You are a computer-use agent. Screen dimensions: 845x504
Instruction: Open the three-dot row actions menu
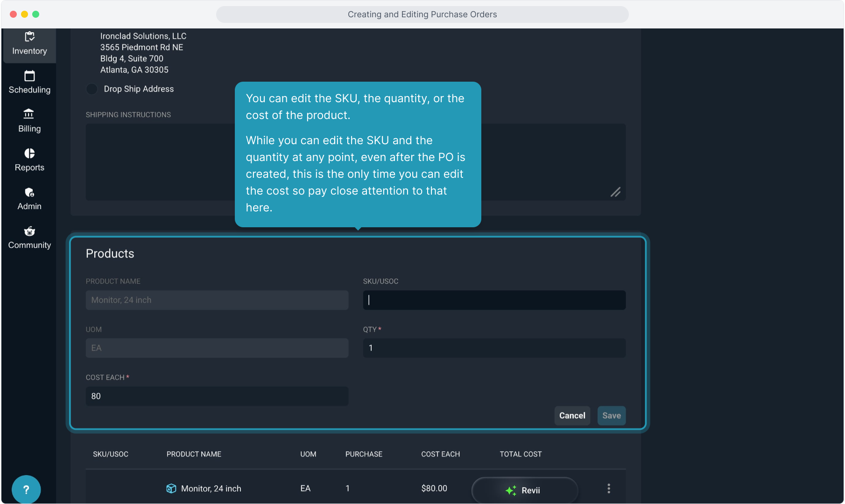[608, 489]
